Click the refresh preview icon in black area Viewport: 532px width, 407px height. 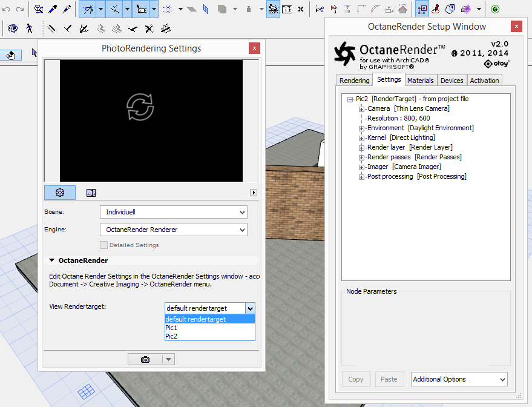(x=140, y=107)
